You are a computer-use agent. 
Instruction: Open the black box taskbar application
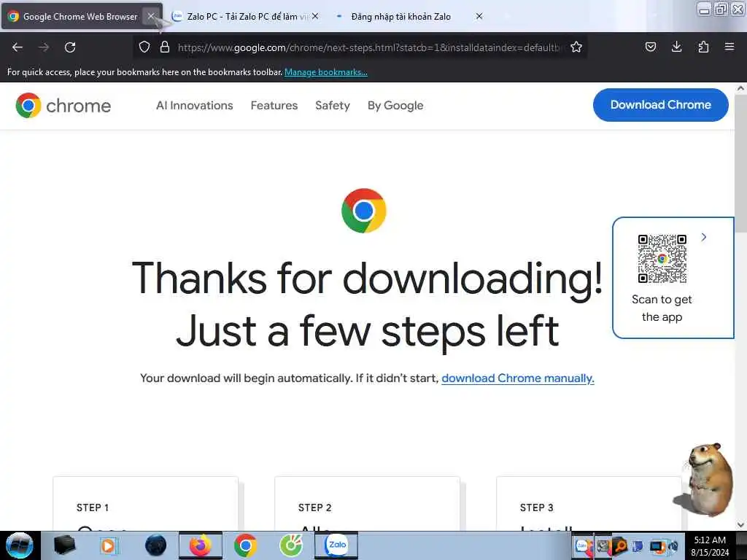[64, 545]
